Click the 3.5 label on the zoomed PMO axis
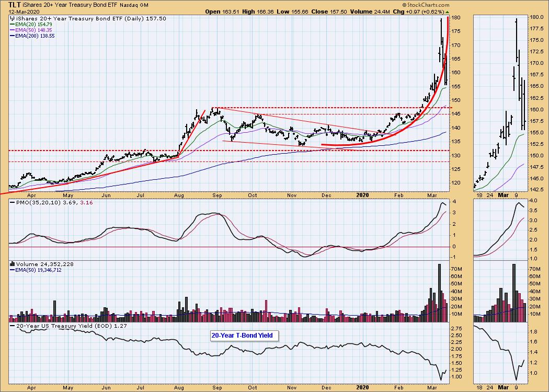The height and width of the screenshot is (392, 549). (x=533, y=211)
